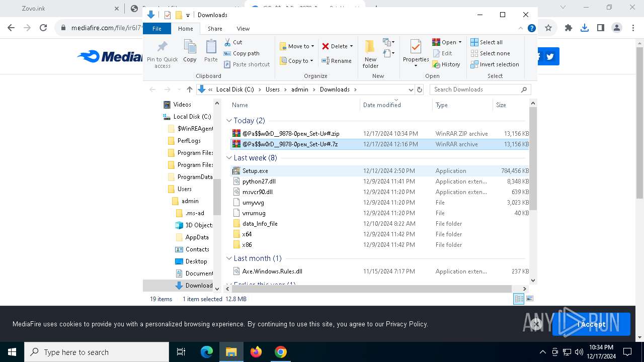Click Select all
The height and width of the screenshot is (362, 644).
coord(487,42)
